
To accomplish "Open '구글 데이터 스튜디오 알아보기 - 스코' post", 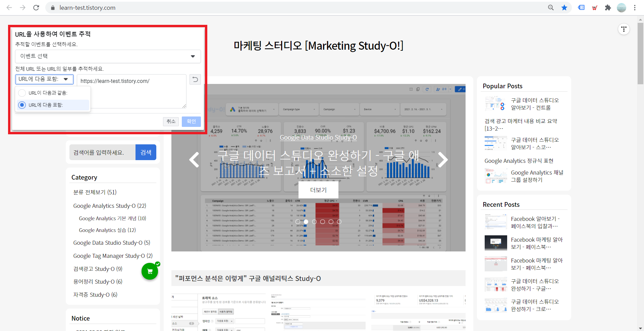I will (x=535, y=144).
